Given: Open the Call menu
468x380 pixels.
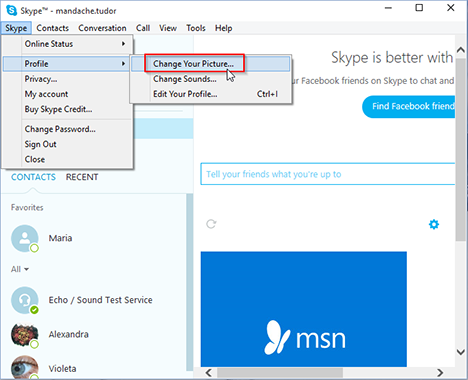Looking at the screenshot, I should [x=143, y=28].
